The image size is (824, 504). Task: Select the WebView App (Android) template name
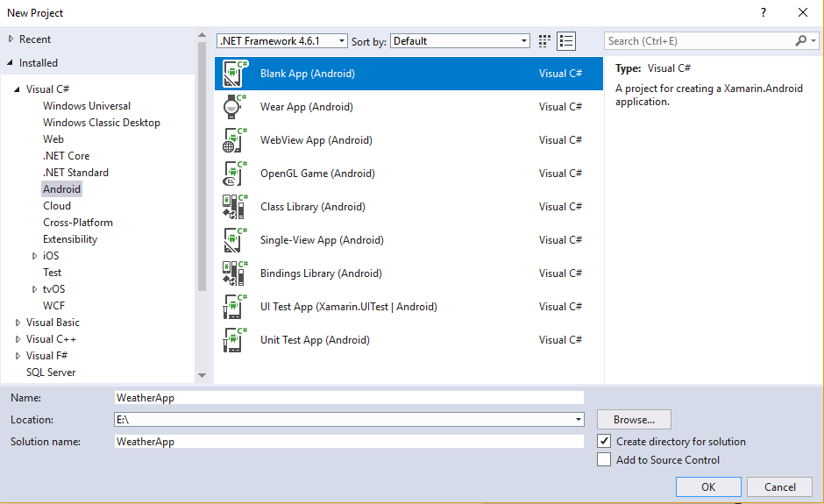316,139
